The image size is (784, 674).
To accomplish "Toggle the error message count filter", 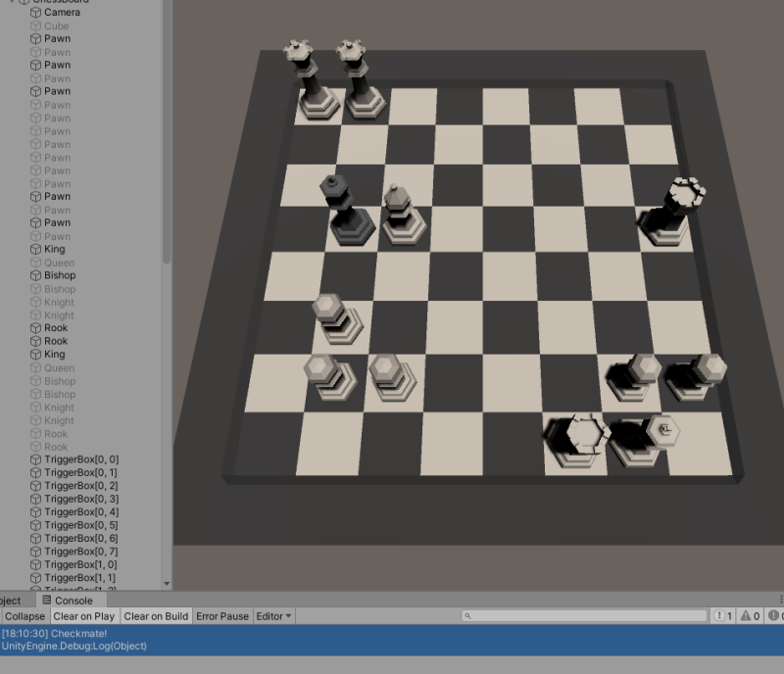I will point(775,616).
